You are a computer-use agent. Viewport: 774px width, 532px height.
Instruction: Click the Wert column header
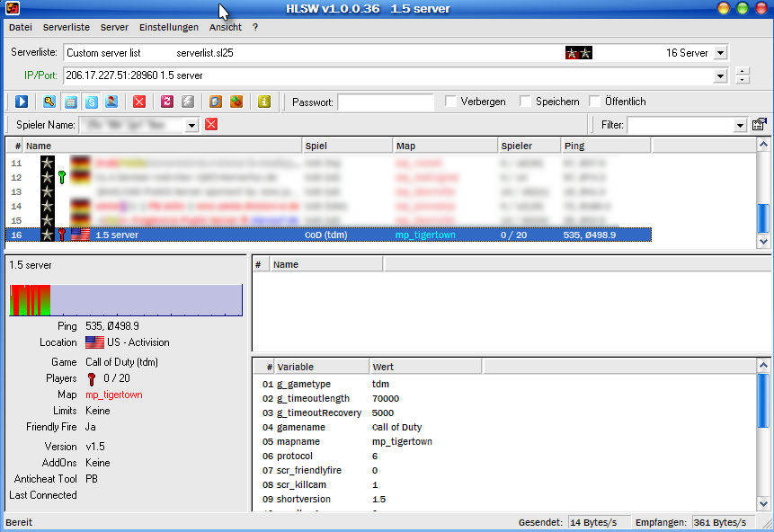click(425, 367)
